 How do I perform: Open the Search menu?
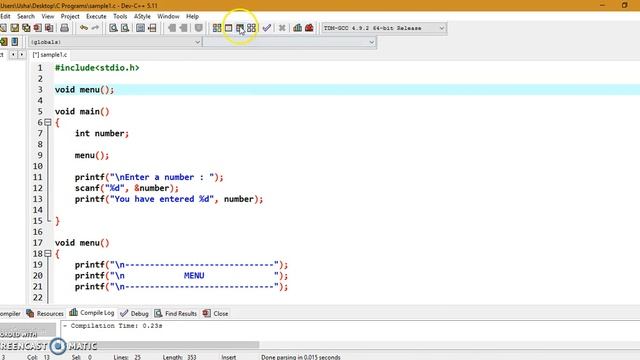pos(26,16)
